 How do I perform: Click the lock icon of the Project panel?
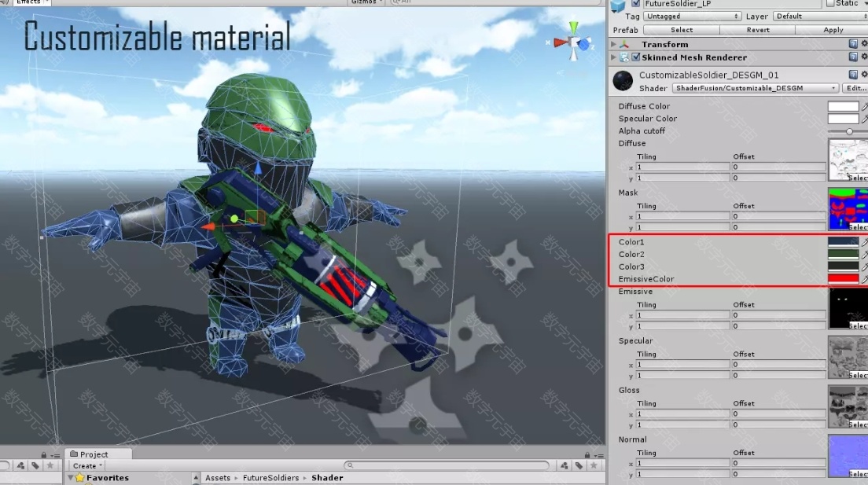(x=587, y=455)
